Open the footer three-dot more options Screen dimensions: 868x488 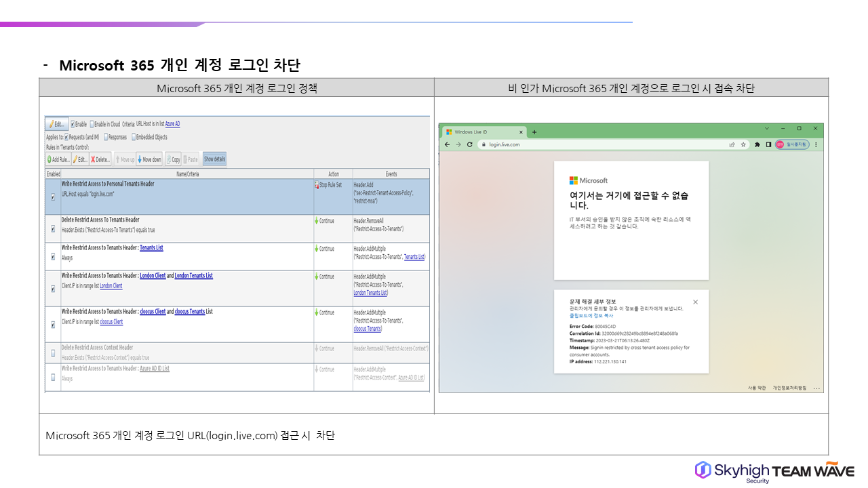coord(816,388)
